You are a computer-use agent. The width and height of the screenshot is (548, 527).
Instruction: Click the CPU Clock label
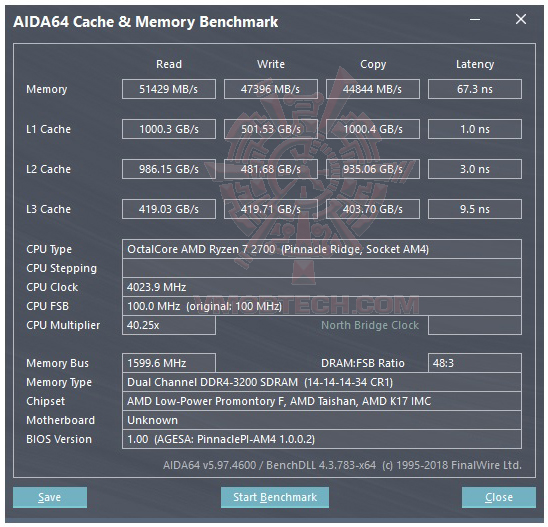point(52,287)
